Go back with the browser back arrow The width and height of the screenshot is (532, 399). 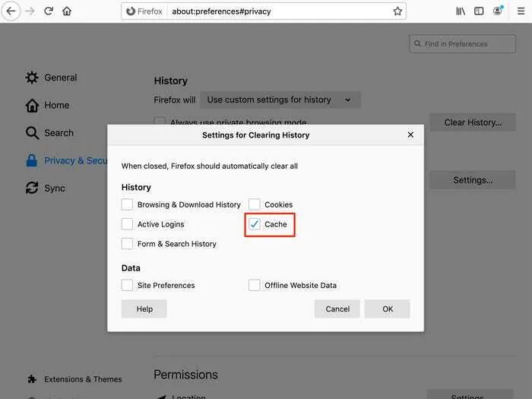(x=11, y=11)
